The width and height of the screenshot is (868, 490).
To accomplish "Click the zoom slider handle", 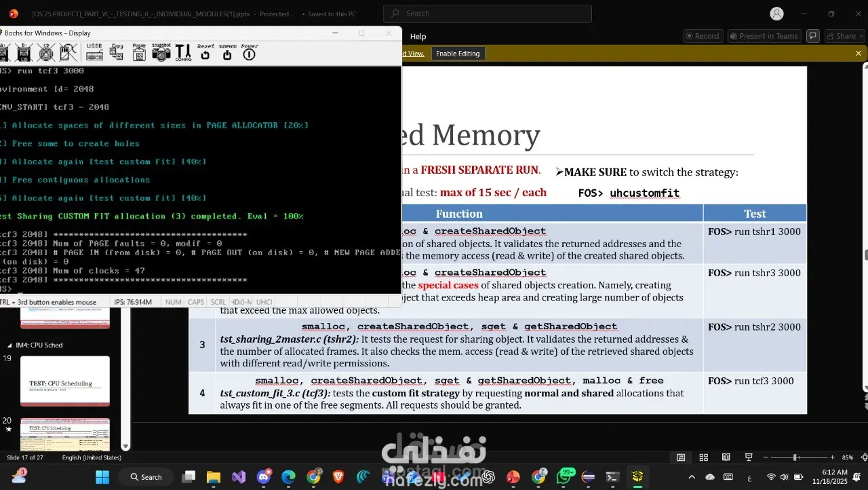I will [795, 457].
